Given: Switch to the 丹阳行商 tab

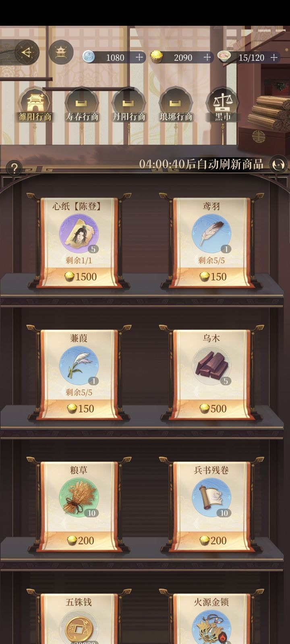Looking at the screenshot, I should [128, 105].
